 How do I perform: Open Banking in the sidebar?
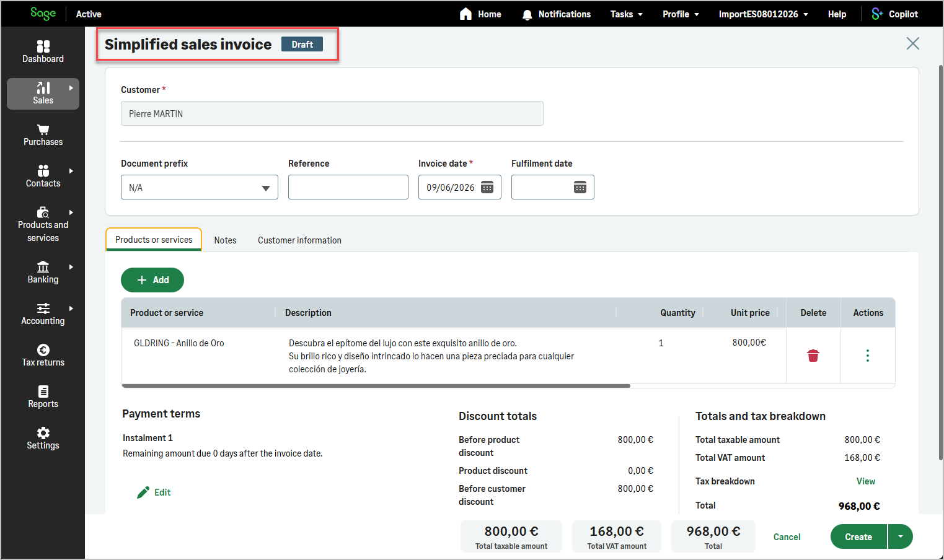43,272
